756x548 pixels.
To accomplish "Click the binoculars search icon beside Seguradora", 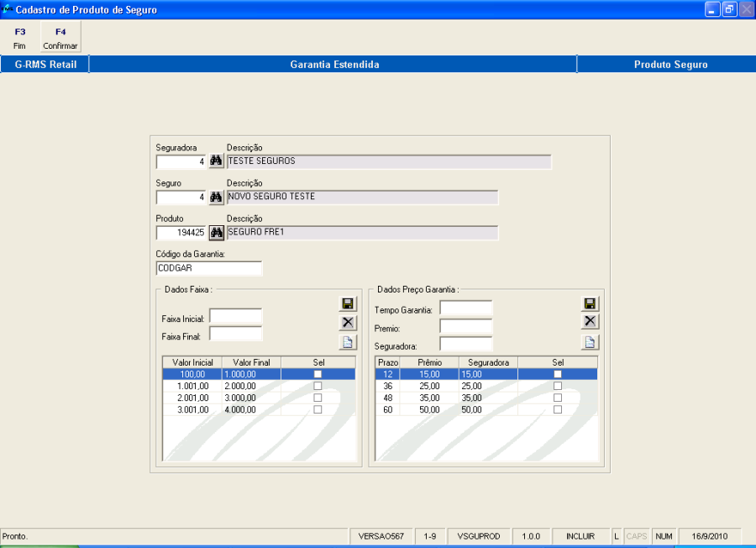I will pyautogui.click(x=216, y=161).
